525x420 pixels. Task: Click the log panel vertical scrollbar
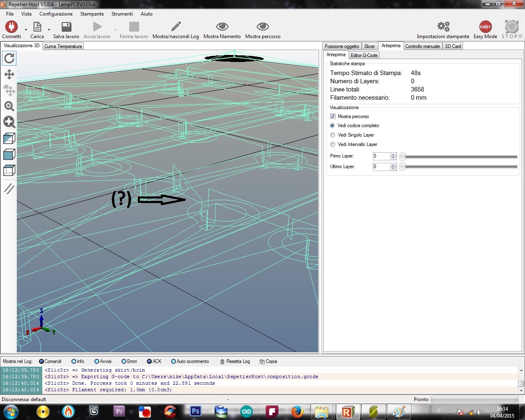[x=521, y=380]
